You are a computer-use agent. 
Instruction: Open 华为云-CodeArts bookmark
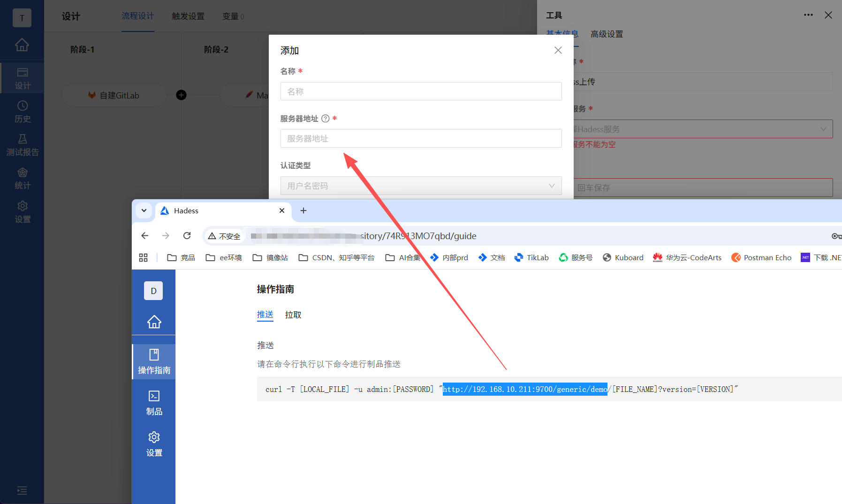[x=687, y=257]
